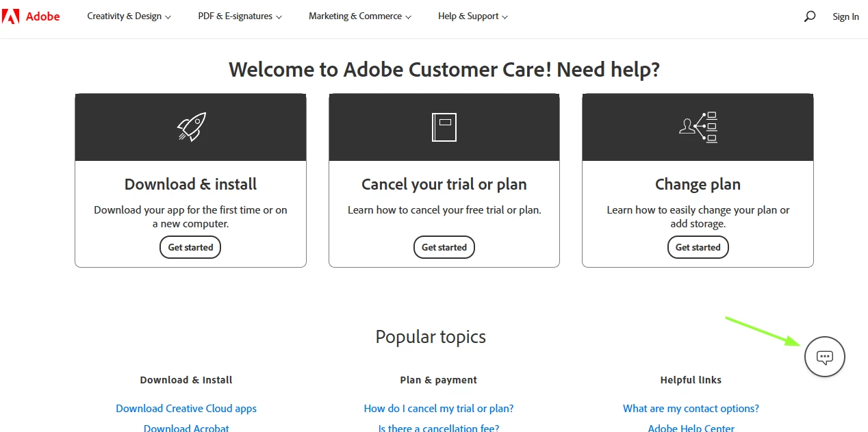Click the Download Acrobat link
The image size is (868, 432).
[x=186, y=428]
